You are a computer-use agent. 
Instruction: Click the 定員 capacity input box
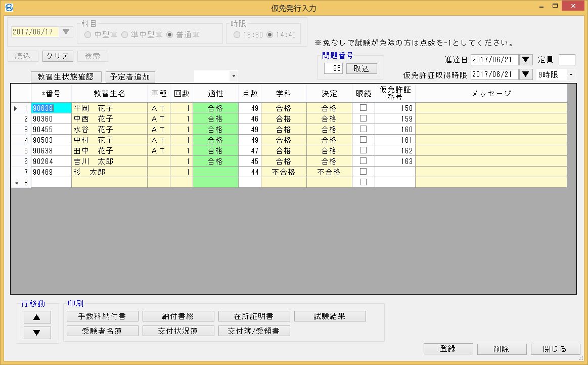(x=566, y=60)
